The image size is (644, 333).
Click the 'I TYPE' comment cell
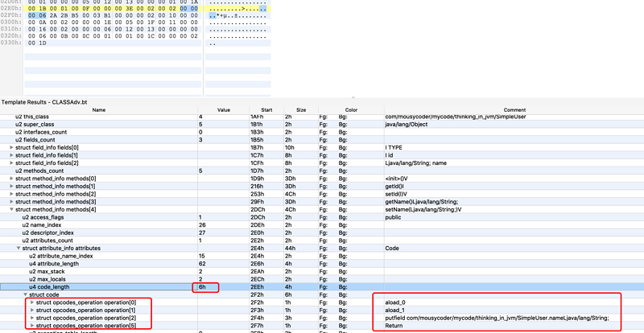(x=394, y=147)
